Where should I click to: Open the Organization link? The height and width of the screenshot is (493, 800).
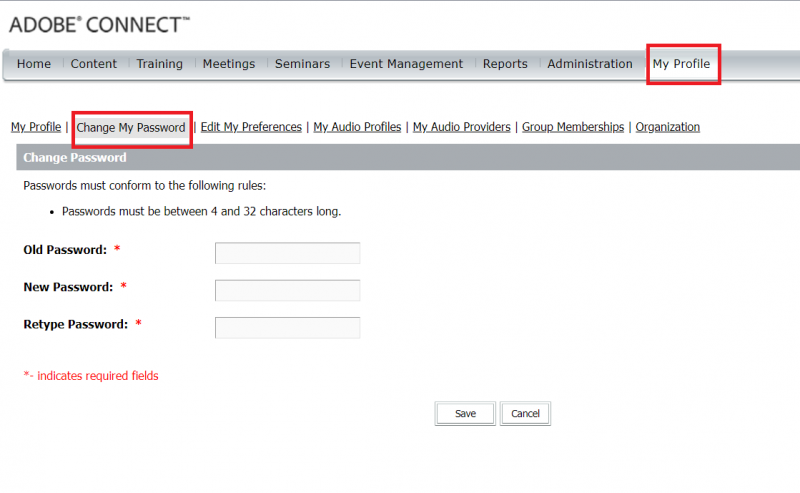[x=667, y=127]
